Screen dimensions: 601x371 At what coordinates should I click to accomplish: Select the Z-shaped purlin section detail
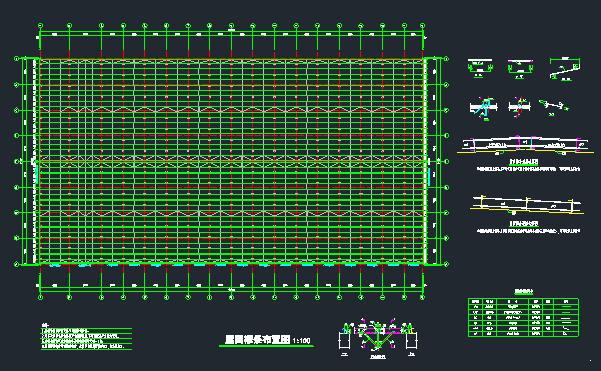(565, 69)
